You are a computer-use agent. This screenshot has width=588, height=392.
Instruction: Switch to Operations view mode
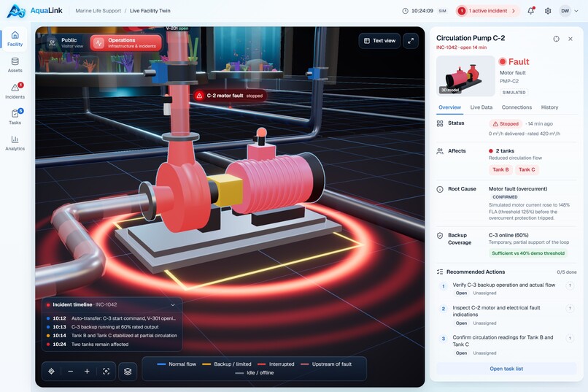point(125,43)
